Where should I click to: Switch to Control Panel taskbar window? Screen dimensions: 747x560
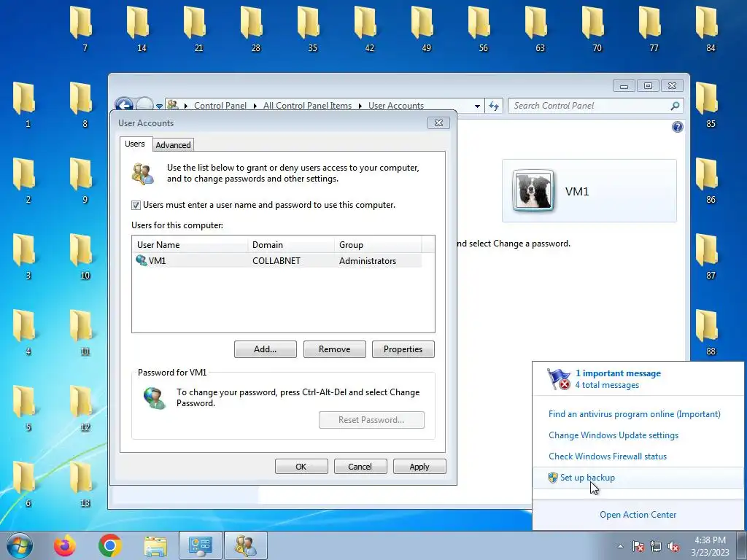point(201,545)
